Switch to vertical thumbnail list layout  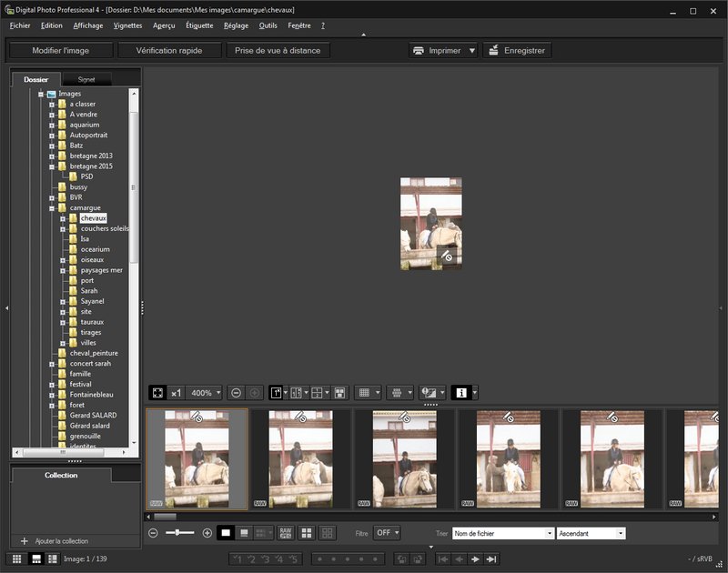click(x=53, y=559)
